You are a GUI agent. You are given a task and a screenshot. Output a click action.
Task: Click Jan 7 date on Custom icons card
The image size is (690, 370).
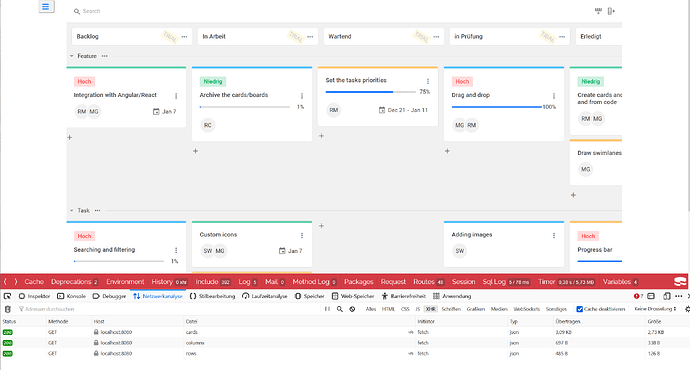click(x=290, y=251)
